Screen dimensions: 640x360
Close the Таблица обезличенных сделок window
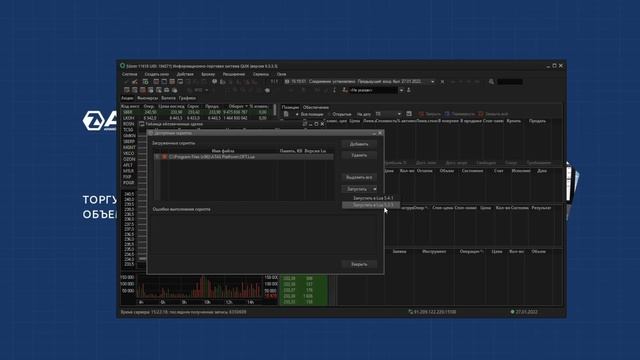coord(322,124)
